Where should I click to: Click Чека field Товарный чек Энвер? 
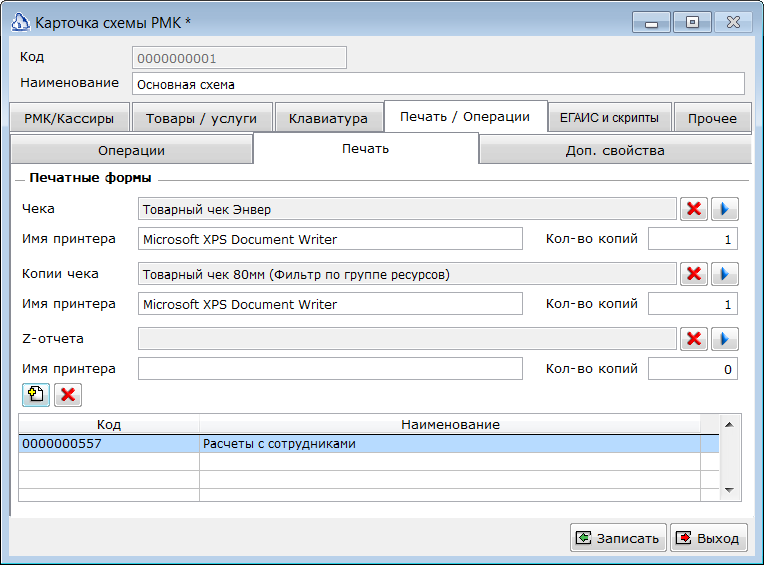(x=407, y=209)
